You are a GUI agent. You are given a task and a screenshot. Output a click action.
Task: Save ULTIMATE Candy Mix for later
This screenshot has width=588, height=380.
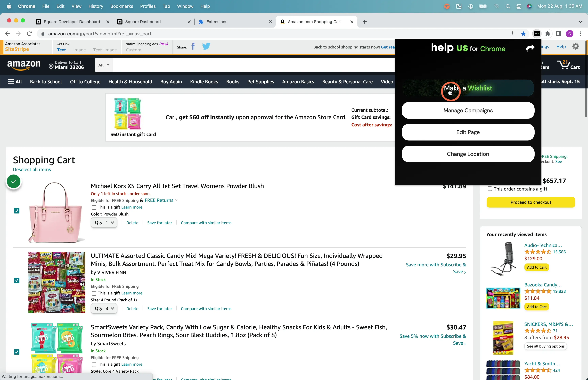(x=159, y=309)
